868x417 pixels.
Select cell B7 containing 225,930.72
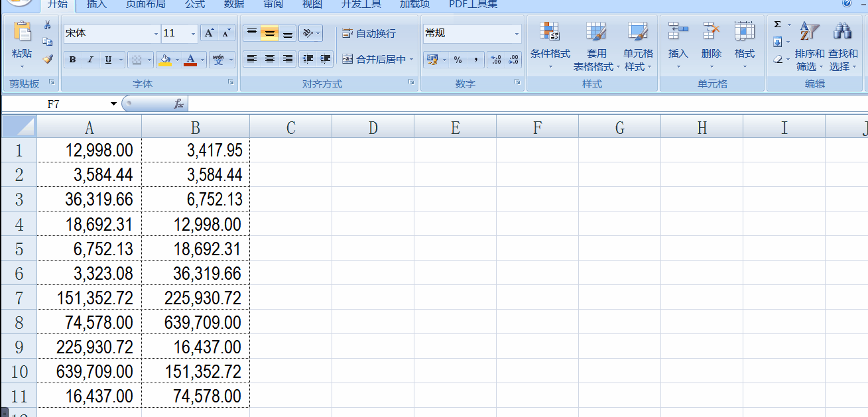(196, 298)
